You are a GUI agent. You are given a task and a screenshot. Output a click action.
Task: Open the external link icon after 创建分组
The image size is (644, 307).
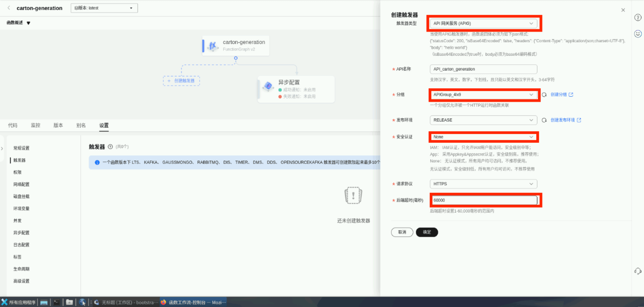(571, 94)
